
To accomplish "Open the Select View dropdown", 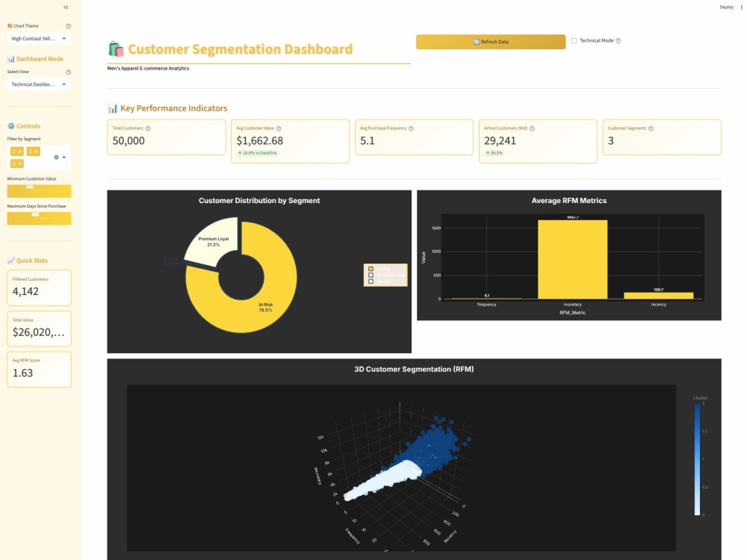I will click(x=39, y=84).
